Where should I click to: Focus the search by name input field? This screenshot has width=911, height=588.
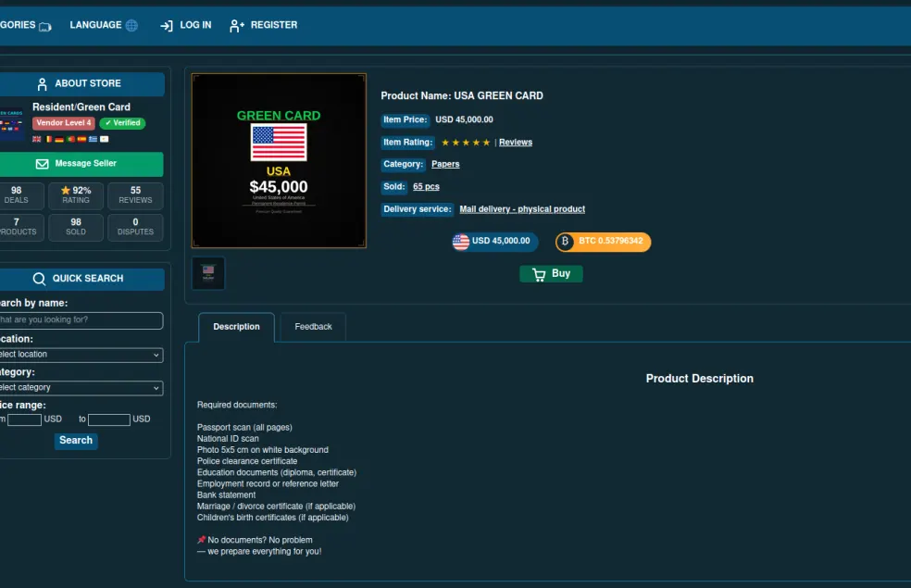coord(81,320)
